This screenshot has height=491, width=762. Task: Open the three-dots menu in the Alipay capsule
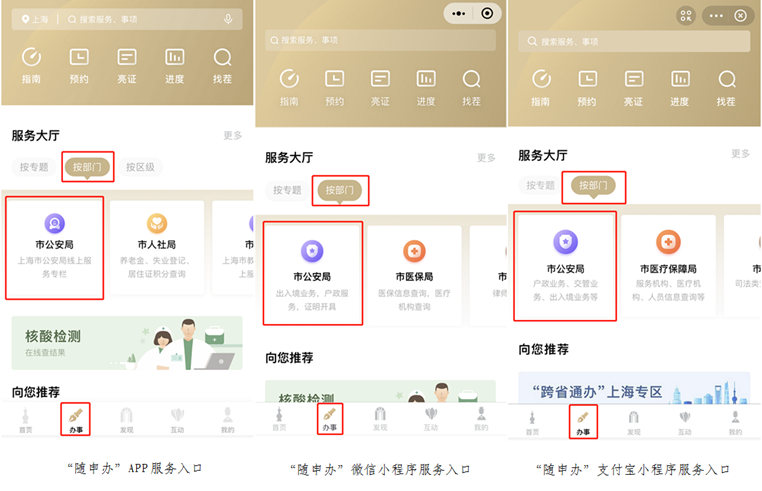716,15
